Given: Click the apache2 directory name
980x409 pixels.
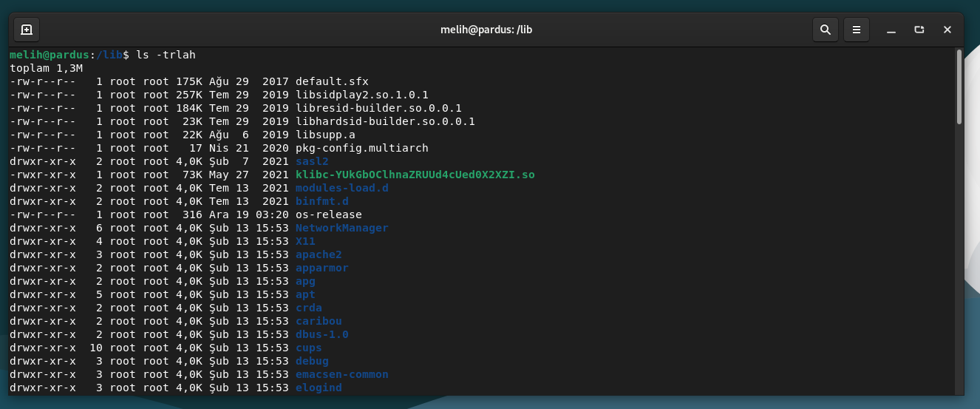Looking at the screenshot, I should point(319,254).
